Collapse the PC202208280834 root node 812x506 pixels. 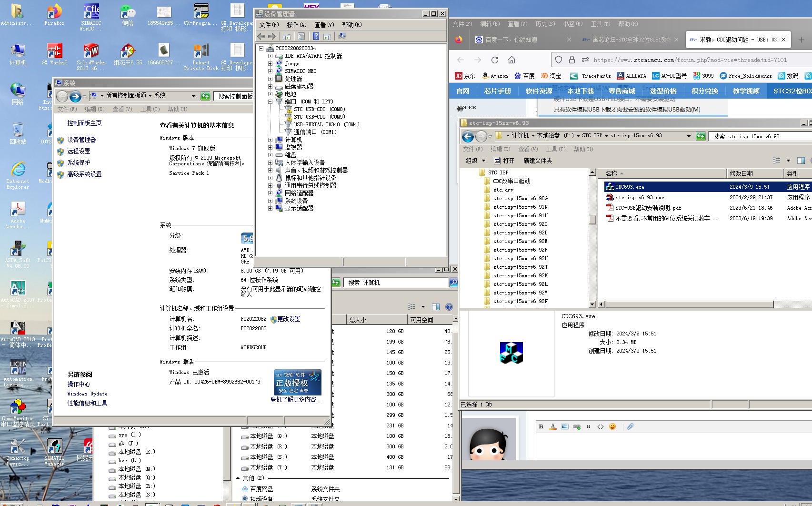click(261, 48)
